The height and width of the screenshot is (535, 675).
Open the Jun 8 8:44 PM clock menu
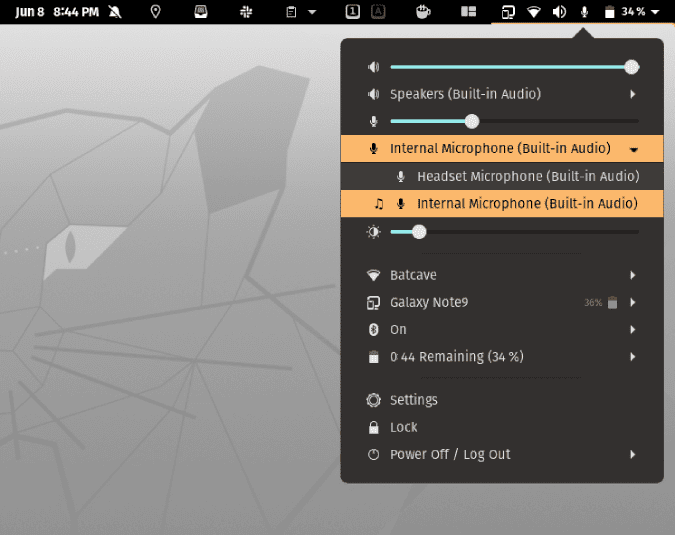pyautogui.click(x=57, y=12)
